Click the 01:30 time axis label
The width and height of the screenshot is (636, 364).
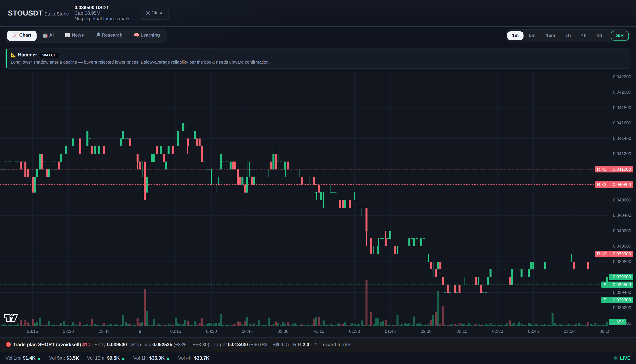point(355,331)
